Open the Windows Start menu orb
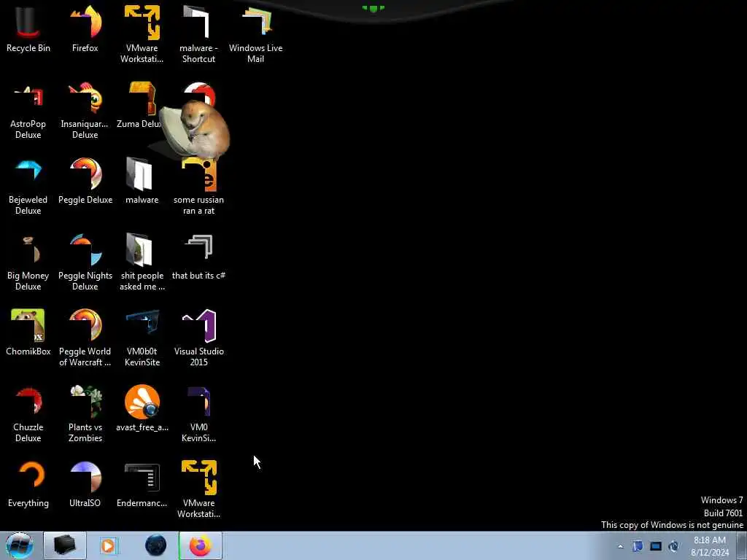This screenshot has width=747, height=560. point(20,545)
